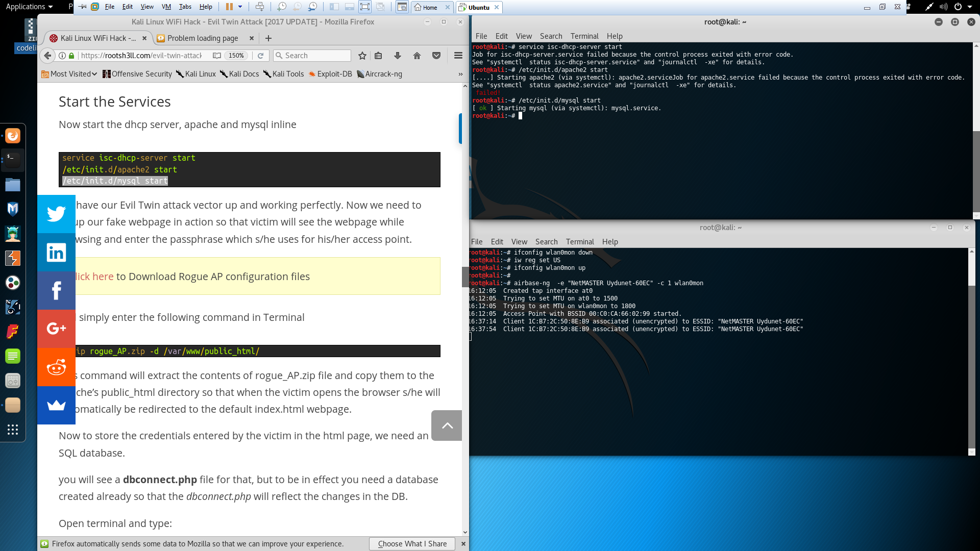Open Terminal from the dock
Image resolution: width=980 pixels, height=551 pixels.
[13, 160]
